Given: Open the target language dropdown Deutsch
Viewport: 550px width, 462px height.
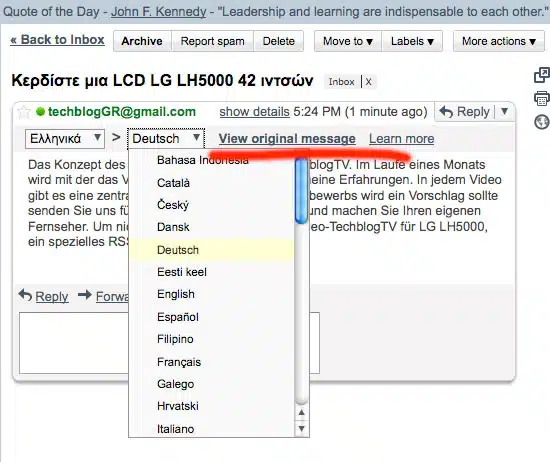Looking at the screenshot, I should click(x=166, y=139).
